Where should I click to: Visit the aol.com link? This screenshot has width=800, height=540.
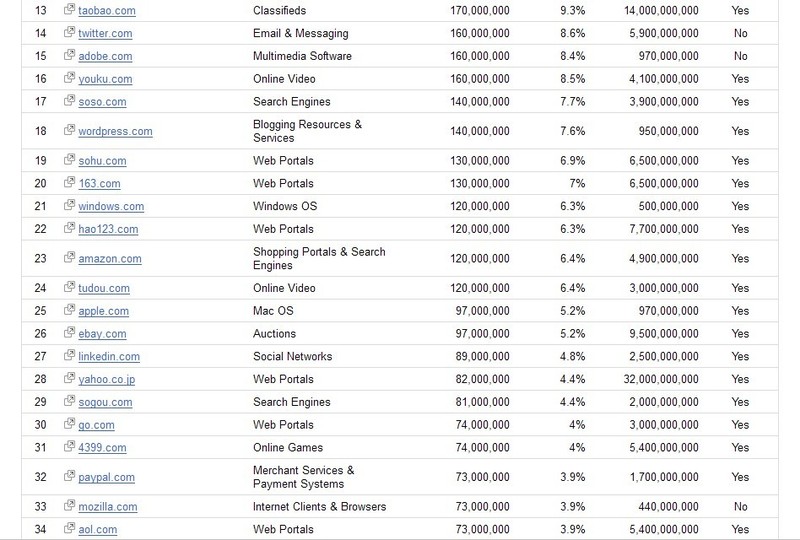98,529
